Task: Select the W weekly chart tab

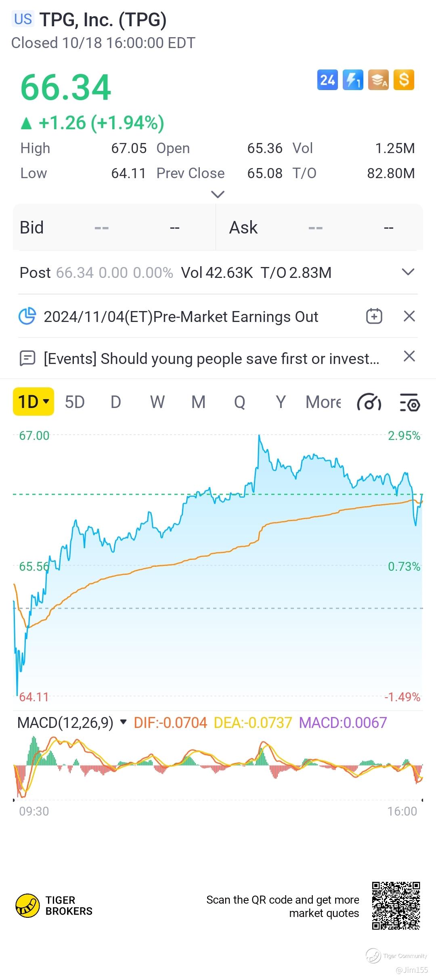Action: coord(157,402)
